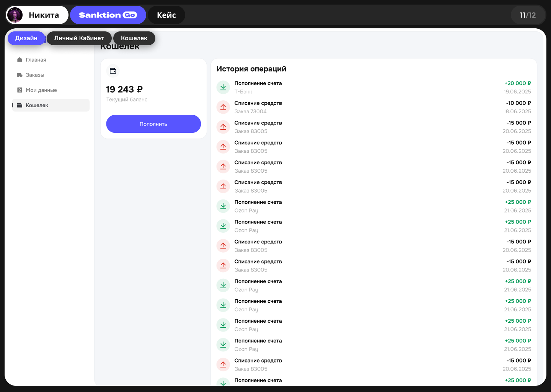Select the 19 243 ₽ current balance
Image resolution: width=551 pixels, height=392 pixels.
pyautogui.click(x=124, y=89)
